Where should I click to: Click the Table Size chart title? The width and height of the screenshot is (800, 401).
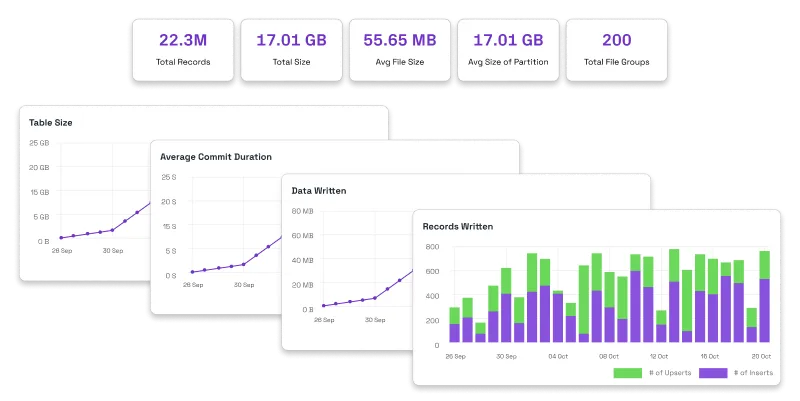[51, 122]
